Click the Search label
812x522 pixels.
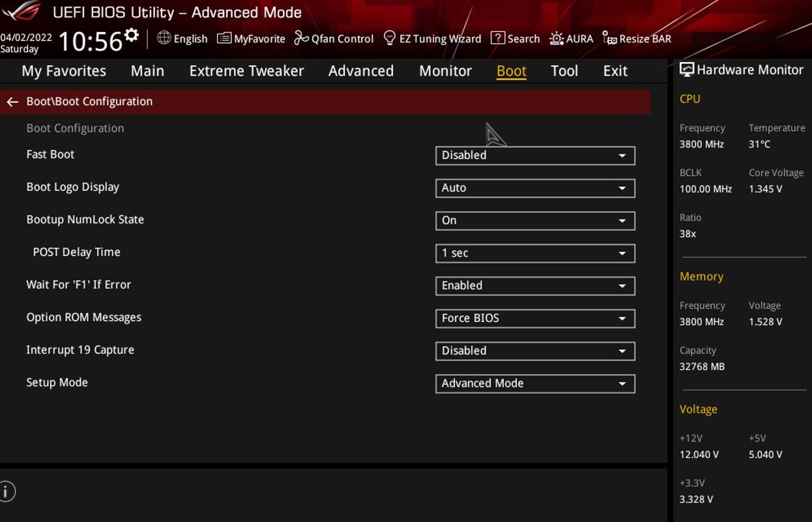click(x=524, y=38)
